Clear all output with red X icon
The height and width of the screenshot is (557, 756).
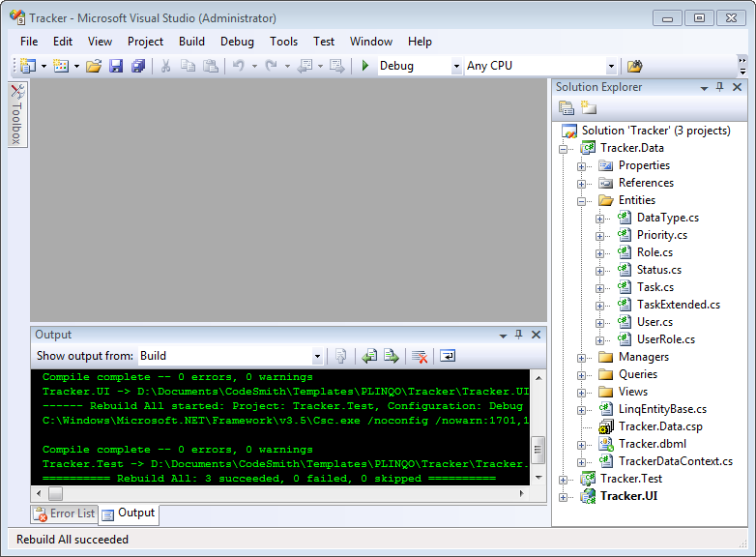pyautogui.click(x=420, y=357)
